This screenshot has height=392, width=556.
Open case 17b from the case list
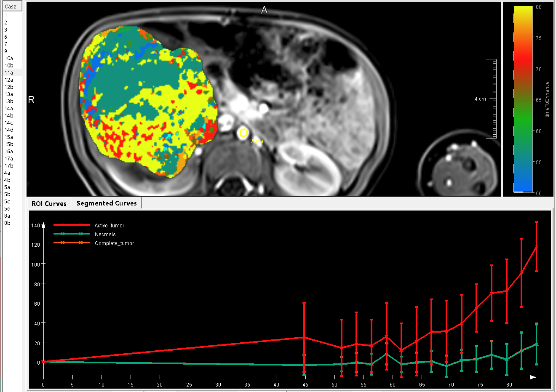(x=9, y=166)
